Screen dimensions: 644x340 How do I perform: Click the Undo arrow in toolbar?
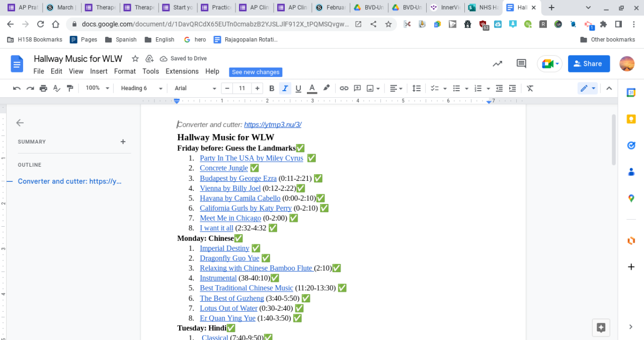click(x=17, y=88)
